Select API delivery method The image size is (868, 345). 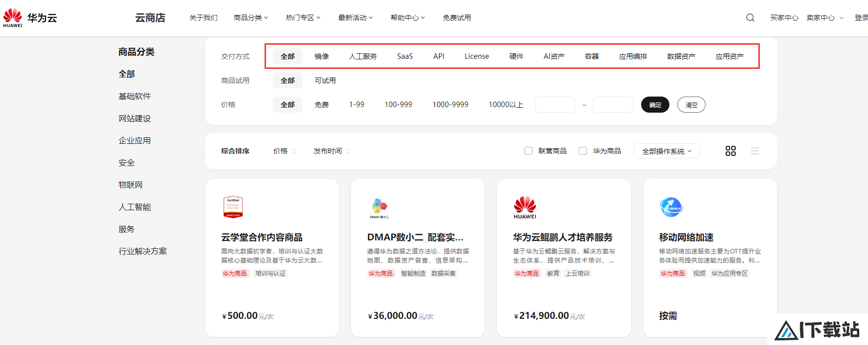click(x=439, y=56)
